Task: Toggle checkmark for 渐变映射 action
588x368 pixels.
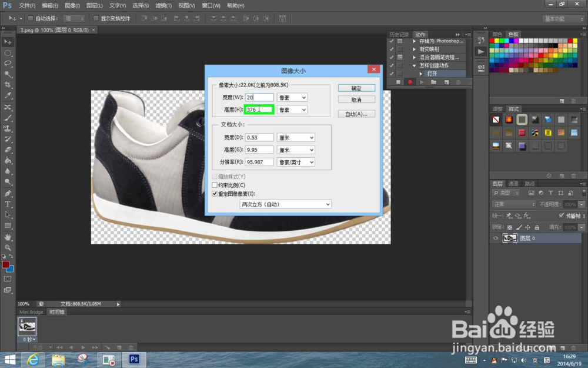Action: [x=392, y=49]
